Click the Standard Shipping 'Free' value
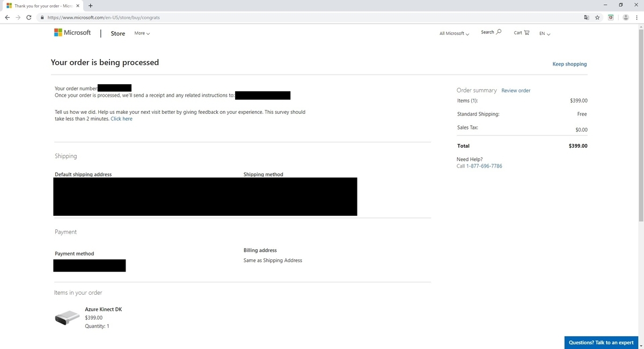The width and height of the screenshot is (644, 349). (x=582, y=114)
